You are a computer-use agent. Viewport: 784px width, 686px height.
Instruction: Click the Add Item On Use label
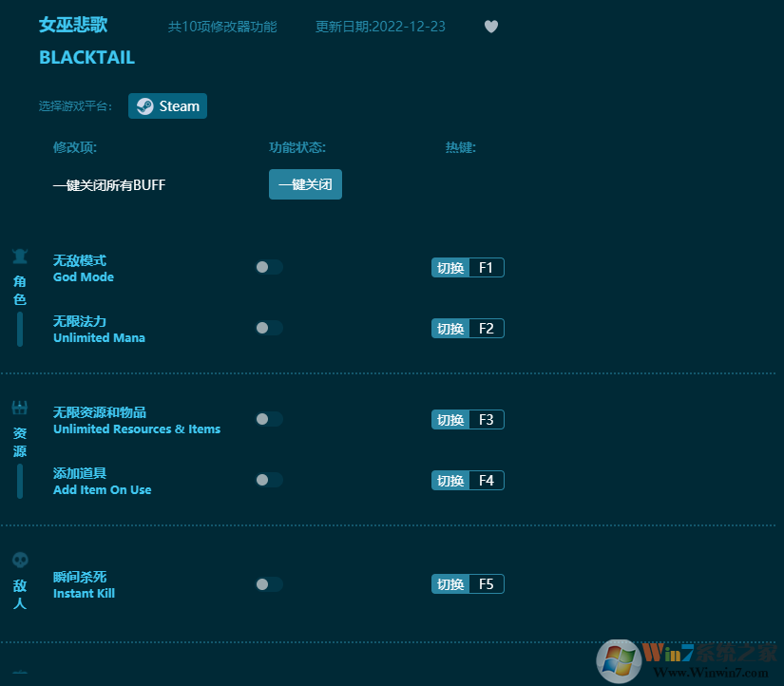pos(102,490)
